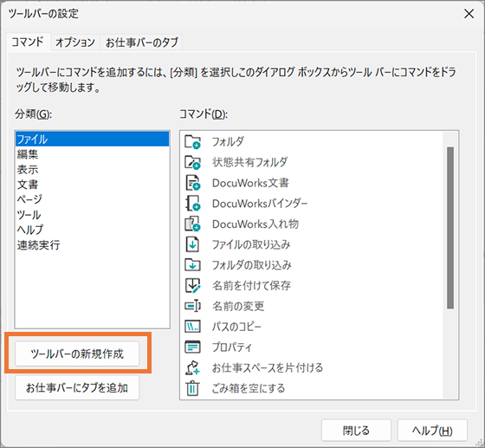Select 文書 category
Image resolution: width=485 pixels, height=448 pixels.
pyautogui.click(x=92, y=185)
